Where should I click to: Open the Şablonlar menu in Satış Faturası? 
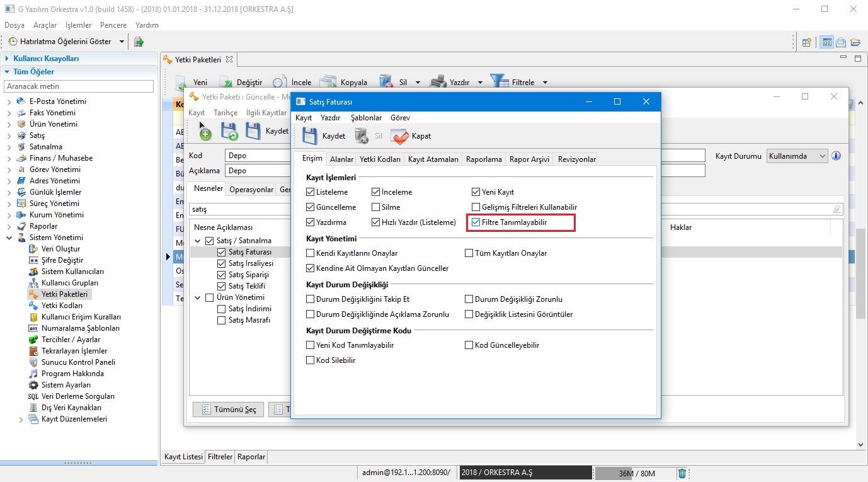click(x=366, y=118)
